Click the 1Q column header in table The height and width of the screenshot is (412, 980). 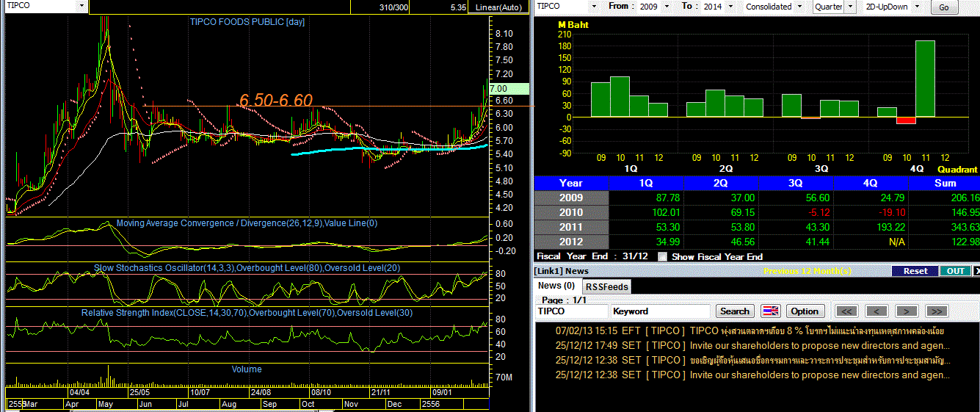coord(647,183)
